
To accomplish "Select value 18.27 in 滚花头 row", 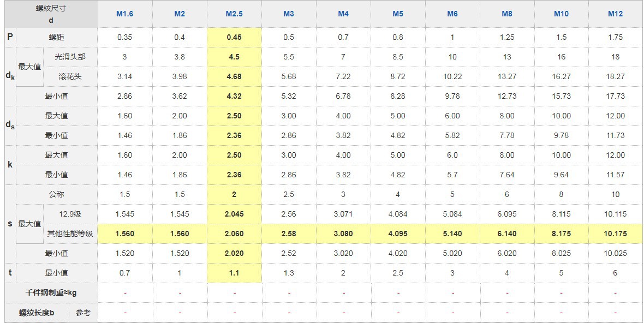I will pyautogui.click(x=615, y=76).
